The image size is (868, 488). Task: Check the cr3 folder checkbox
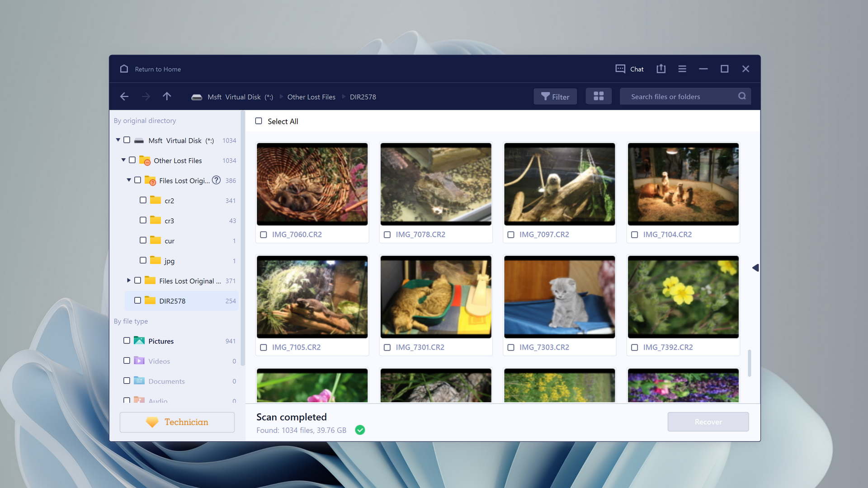click(143, 220)
